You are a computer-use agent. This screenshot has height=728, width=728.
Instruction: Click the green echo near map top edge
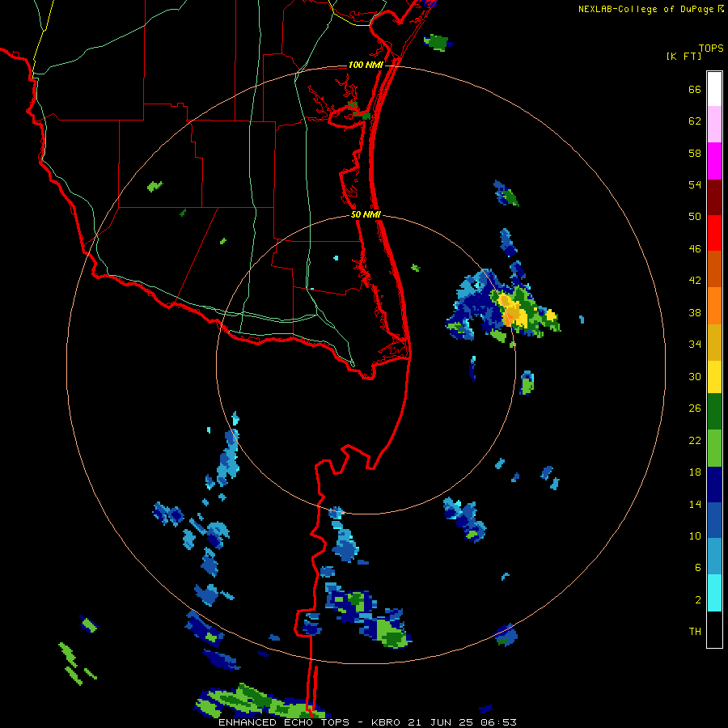click(438, 42)
